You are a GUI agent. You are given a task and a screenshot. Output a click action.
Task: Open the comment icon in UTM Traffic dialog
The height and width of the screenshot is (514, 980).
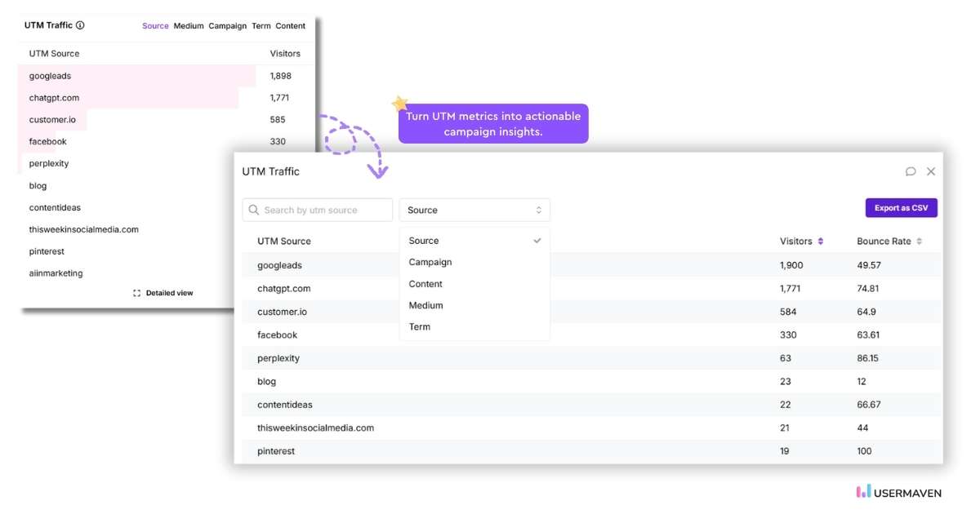[x=911, y=171]
